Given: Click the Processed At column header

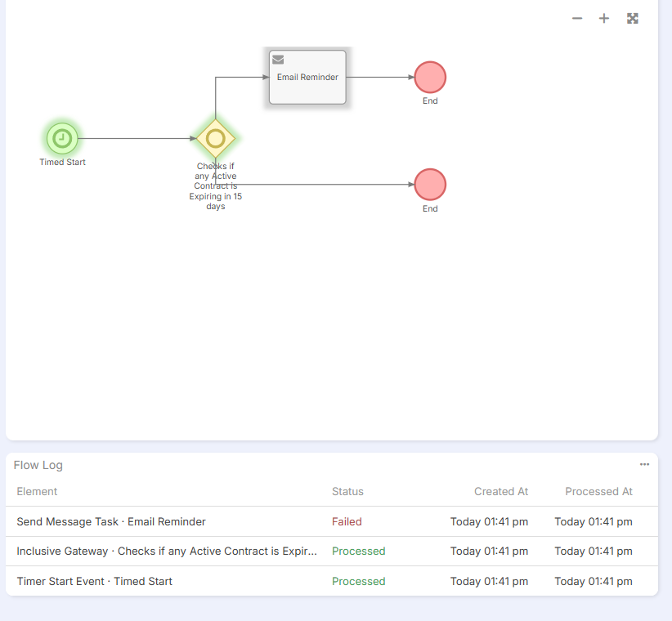Looking at the screenshot, I should coord(598,491).
